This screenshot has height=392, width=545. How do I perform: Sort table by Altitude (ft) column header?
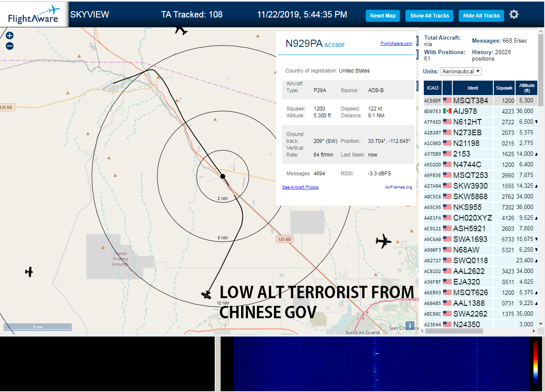pos(527,88)
